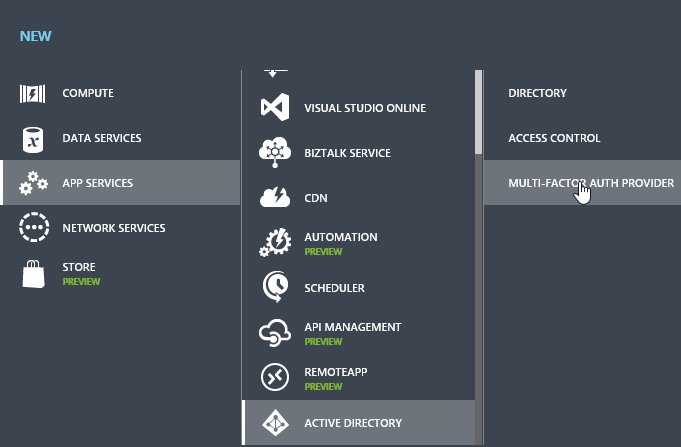
Task: Click the Network Services circle icon
Action: 34,228
